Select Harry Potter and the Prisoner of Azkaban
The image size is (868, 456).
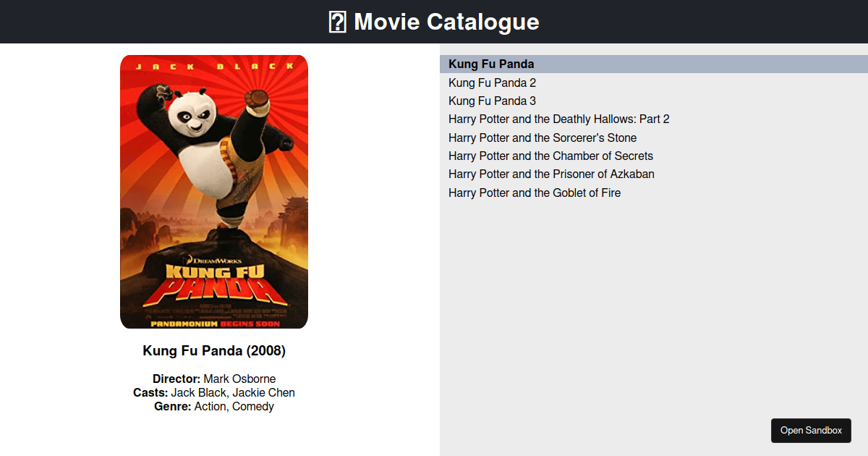click(551, 174)
